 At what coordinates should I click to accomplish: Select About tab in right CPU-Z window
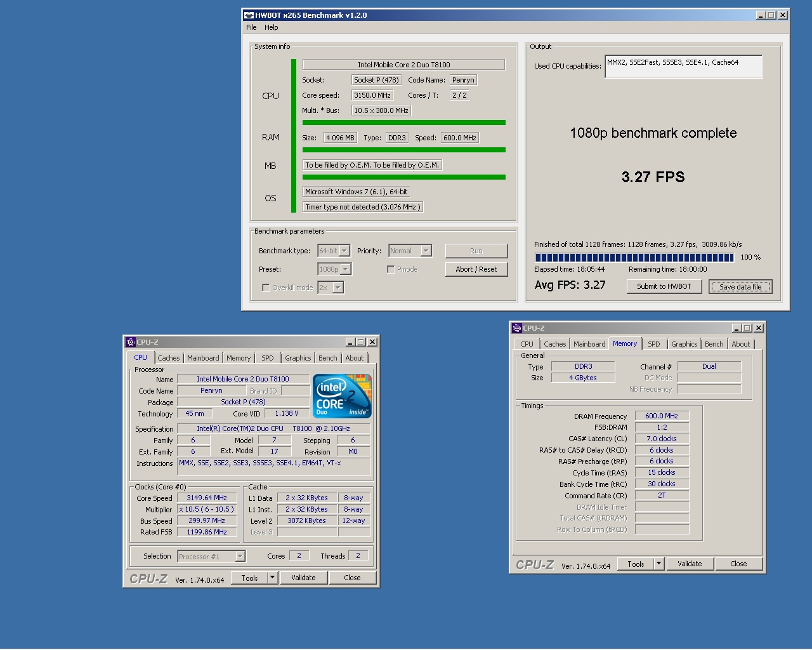point(741,344)
